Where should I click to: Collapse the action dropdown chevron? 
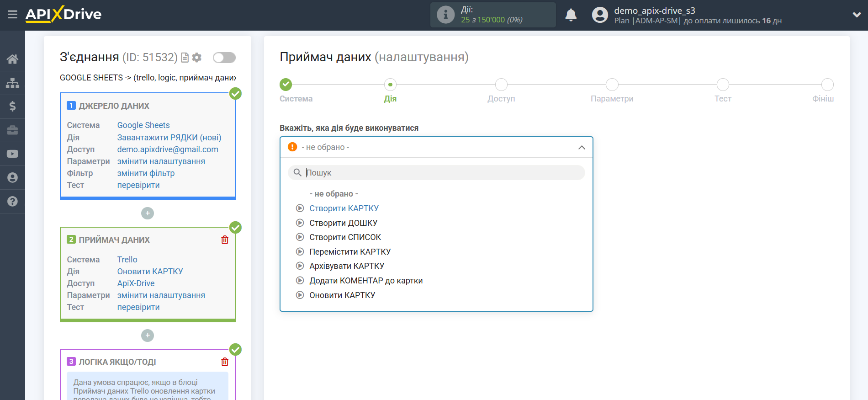click(x=582, y=147)
